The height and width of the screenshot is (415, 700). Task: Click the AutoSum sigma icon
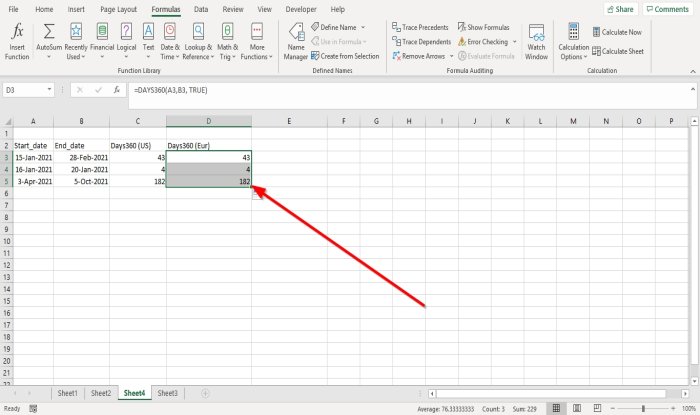click(49, 31)
